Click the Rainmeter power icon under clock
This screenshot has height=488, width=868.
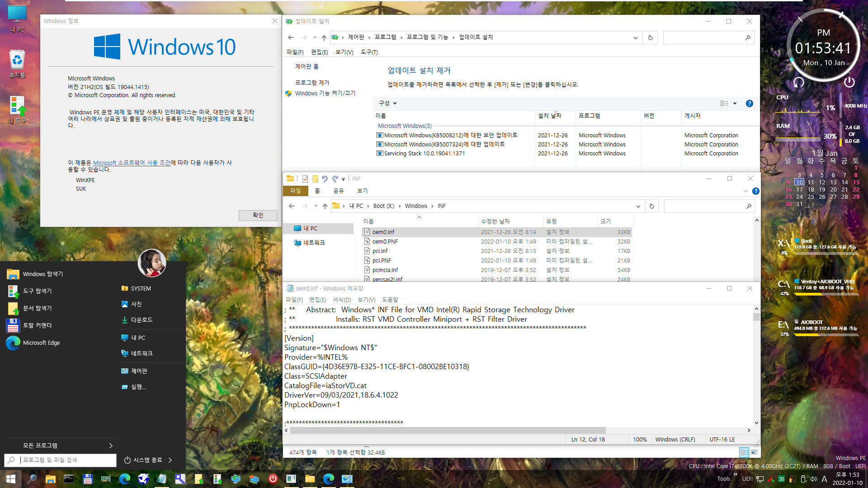(849, 82)
